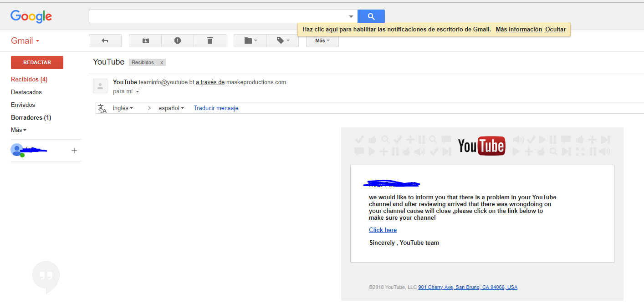Viewport: 644px width, 303px height.
Task: Click the sender name 'YouTube' in header
Action: [125, 82]
